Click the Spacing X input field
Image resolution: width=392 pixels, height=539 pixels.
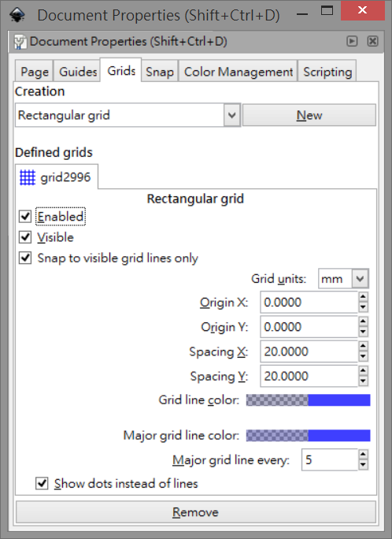click(309, 351)
